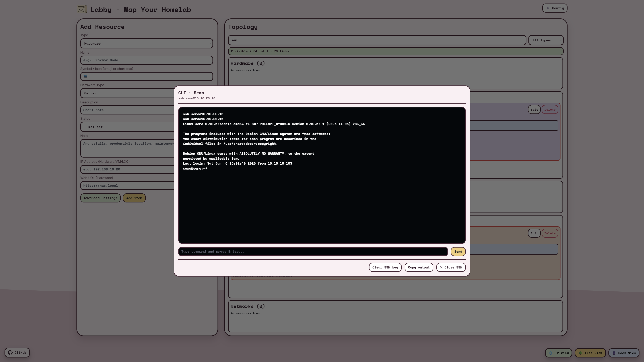This screenshot has height=362, width=644.
Task: Click the gear icon in Config button
Action: point(548,8)
